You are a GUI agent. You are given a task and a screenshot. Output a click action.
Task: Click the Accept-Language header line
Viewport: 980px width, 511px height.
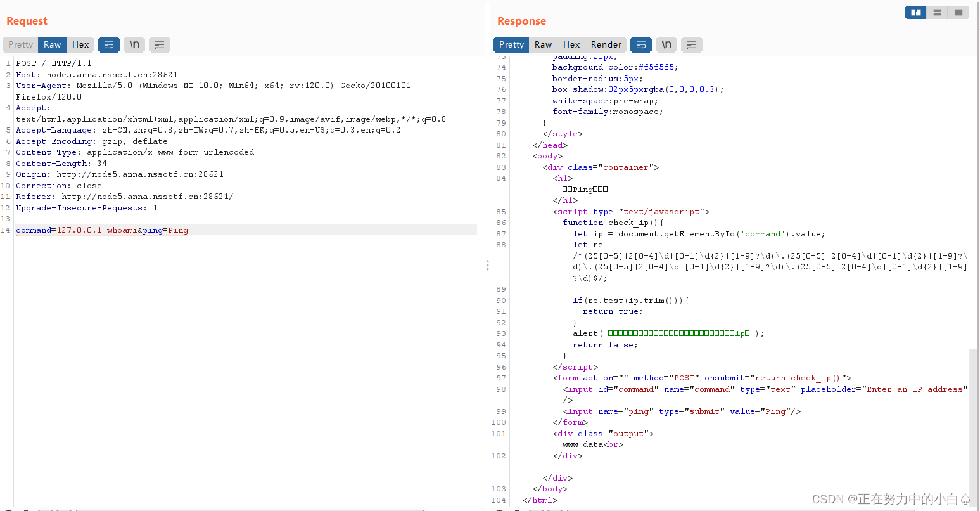click(x=208, y=130)
